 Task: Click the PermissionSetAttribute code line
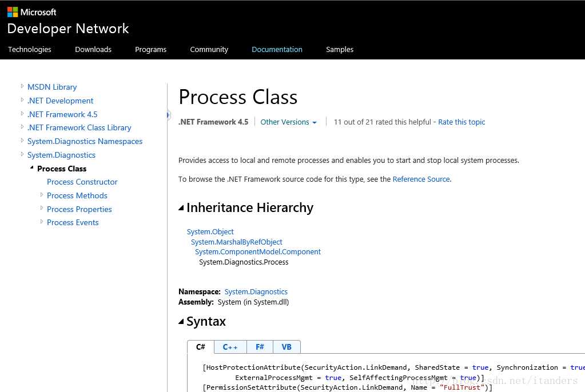point(347,387)
